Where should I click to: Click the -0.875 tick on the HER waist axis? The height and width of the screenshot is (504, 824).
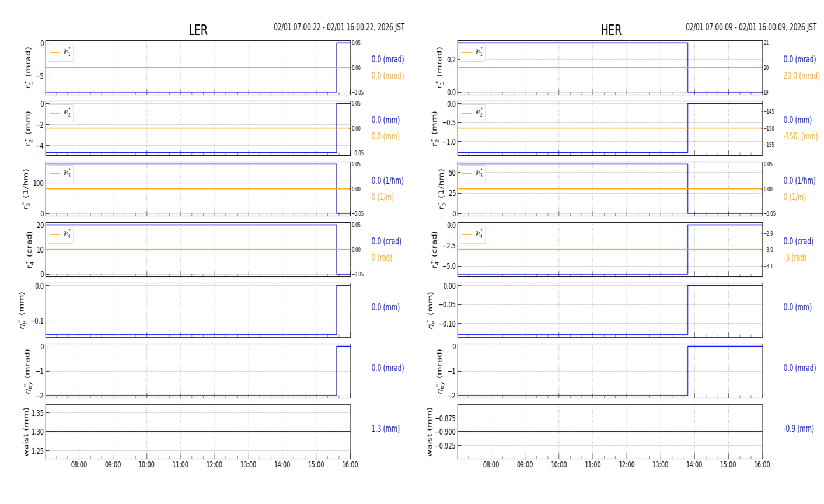[x=446, y=418]
